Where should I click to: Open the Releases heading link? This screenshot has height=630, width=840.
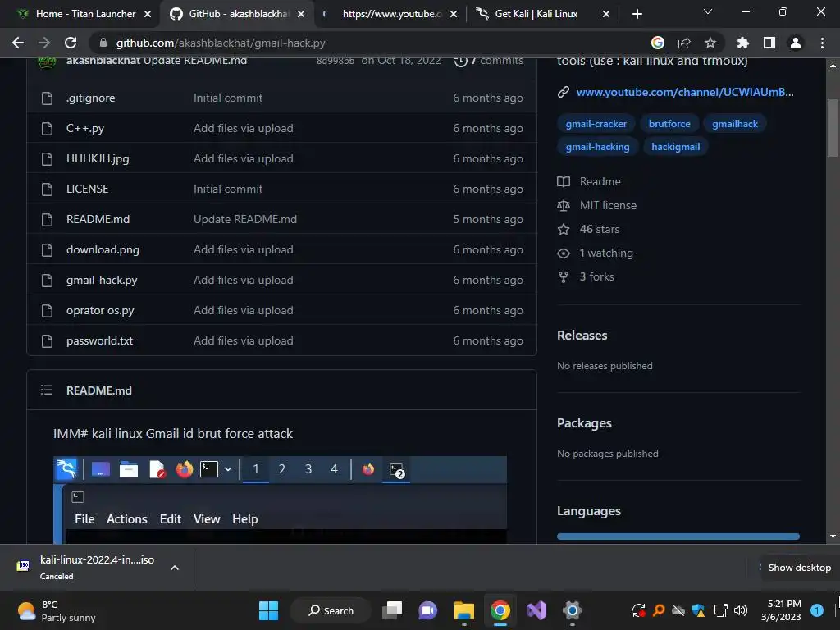[582, 336]
